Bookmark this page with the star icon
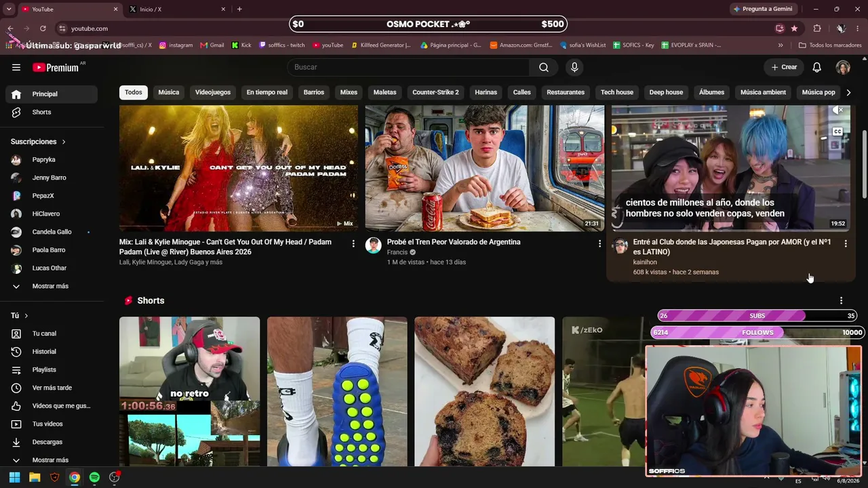The height and width of the screenshot is (488, 868). [x=794, y=28]
